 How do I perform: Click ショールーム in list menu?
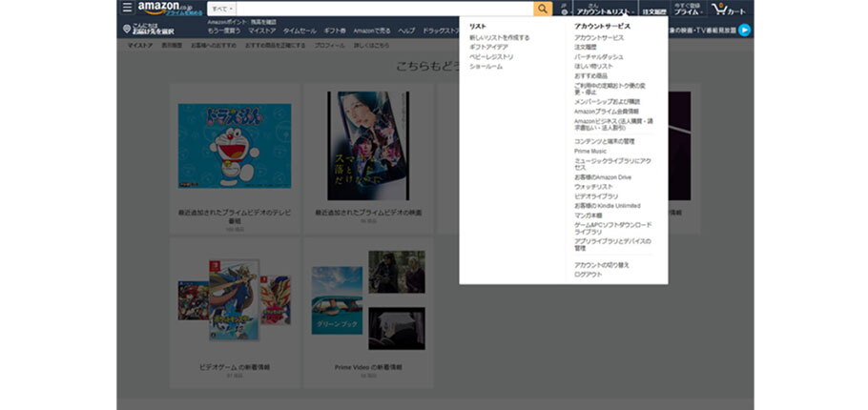click(486, 66)
